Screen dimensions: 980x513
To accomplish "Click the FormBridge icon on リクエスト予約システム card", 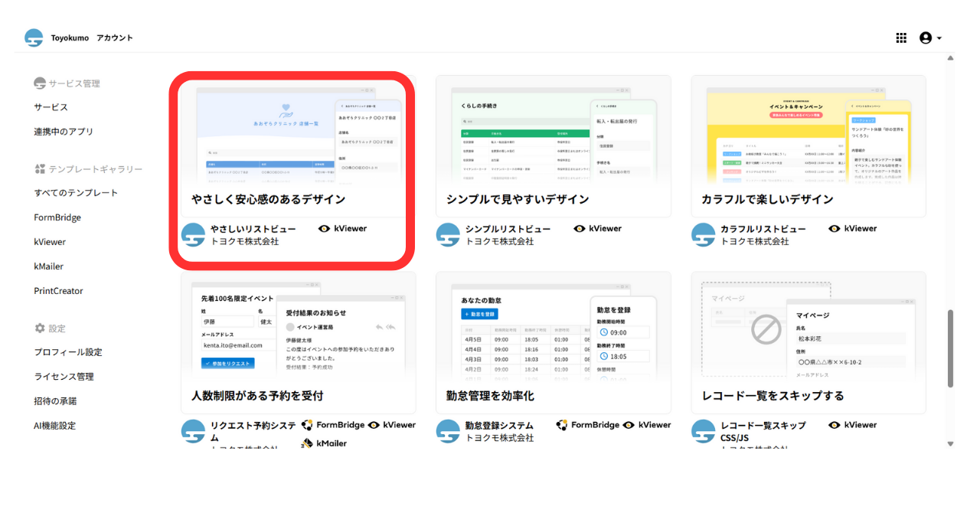I will click(309, 424).
